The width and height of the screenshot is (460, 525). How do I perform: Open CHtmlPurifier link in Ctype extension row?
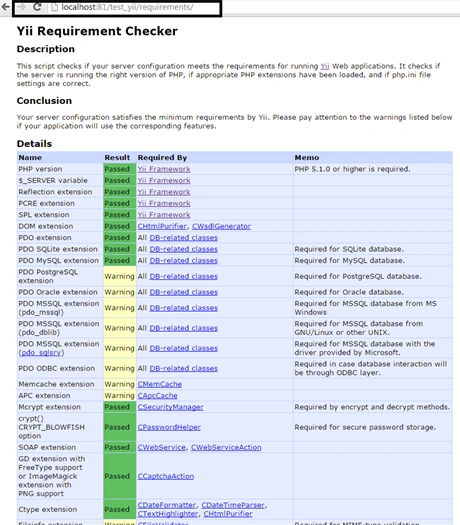tap(228, 514)
